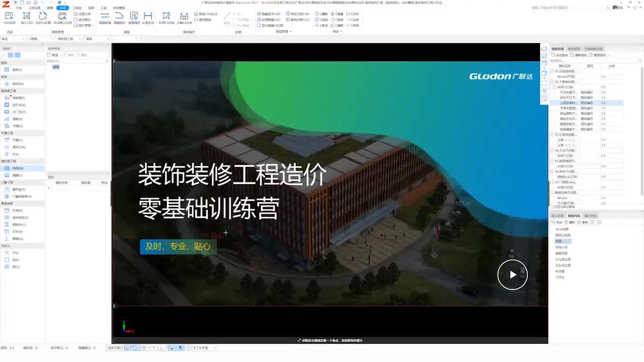Open the 图片管理 dropdown in ribbon

pos(84,25)
